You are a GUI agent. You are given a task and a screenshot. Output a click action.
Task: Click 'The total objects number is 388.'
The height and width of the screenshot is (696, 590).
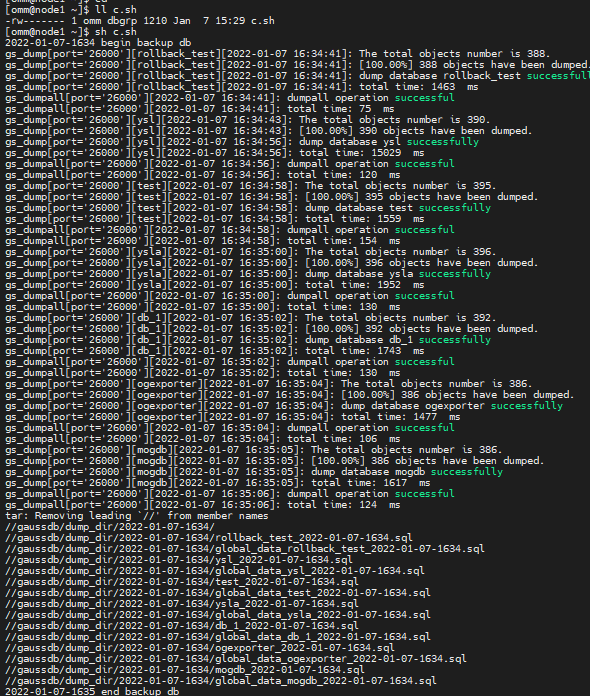(x=455, y=54)
